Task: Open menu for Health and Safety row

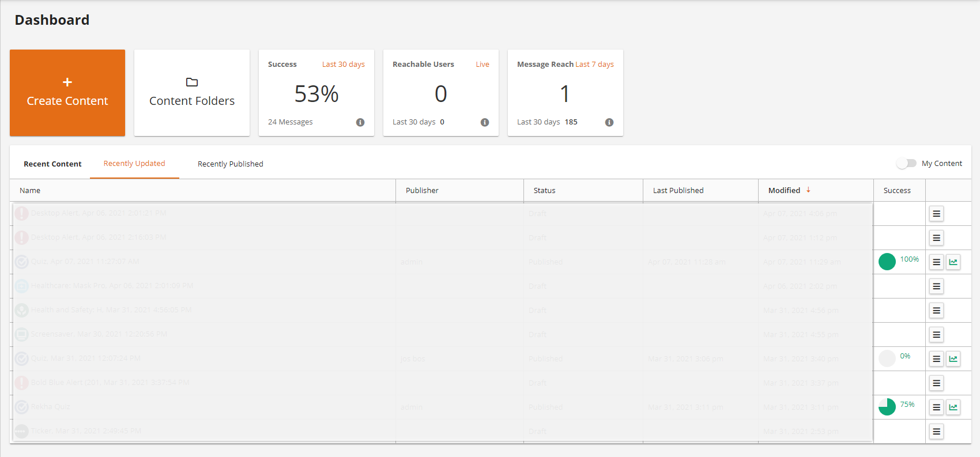Action: tap(936, 311)
